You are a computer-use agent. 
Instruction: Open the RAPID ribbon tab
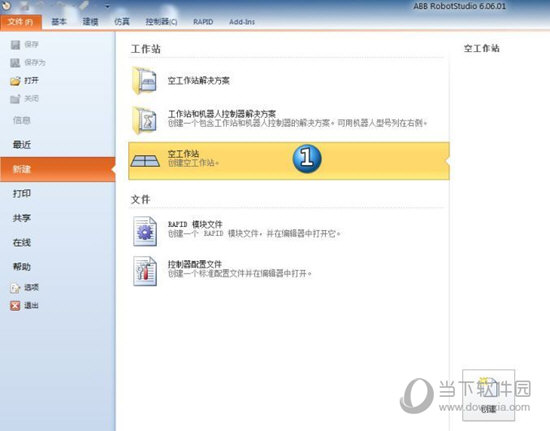(x=203, y=22)
